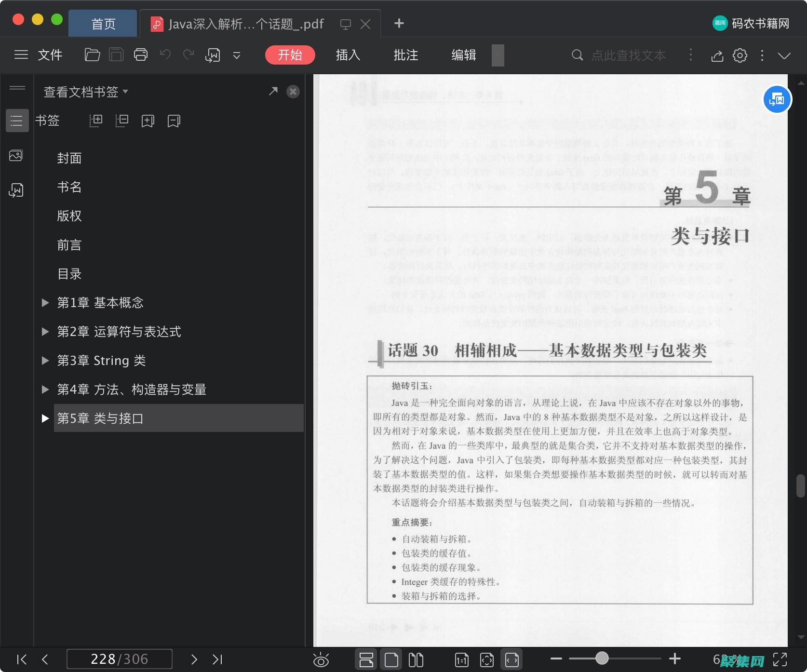This screenshot has height=672, width=807.
Task: Toggle fullscreen reading mode
Action: (780, 659)
